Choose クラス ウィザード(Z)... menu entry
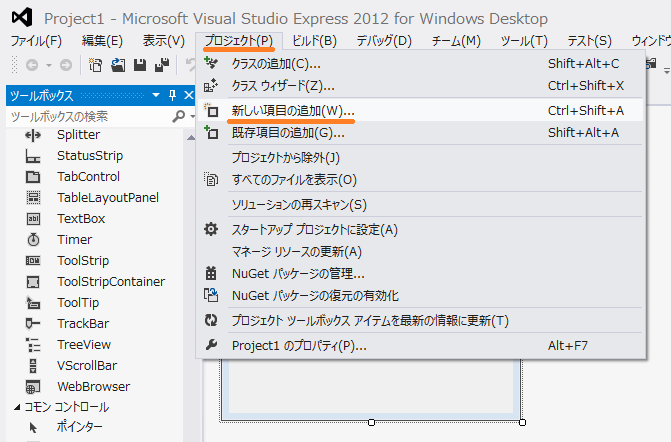This screenshot has height=442, width=671. point(420,86)
